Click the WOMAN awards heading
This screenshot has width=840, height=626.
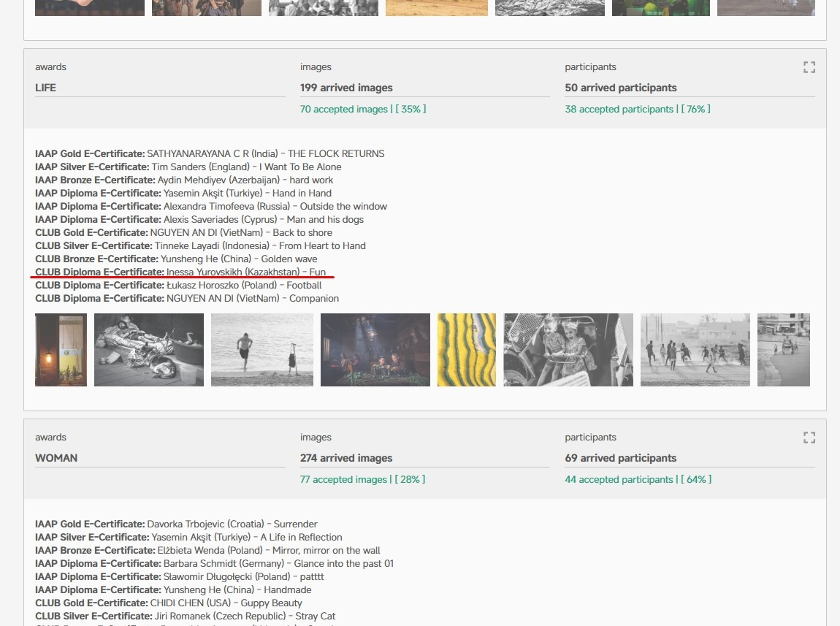click(x=56, y=458)
